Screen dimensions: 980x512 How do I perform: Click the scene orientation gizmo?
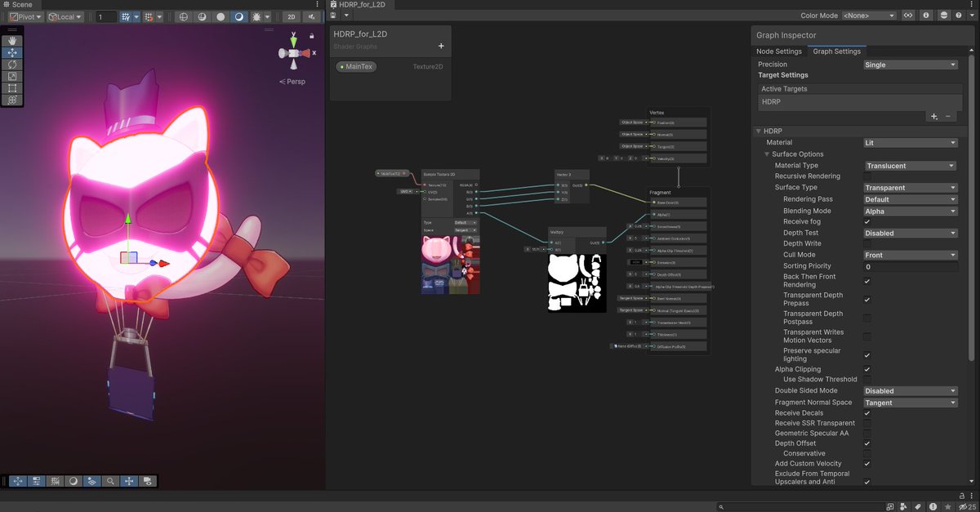point(294,52)
